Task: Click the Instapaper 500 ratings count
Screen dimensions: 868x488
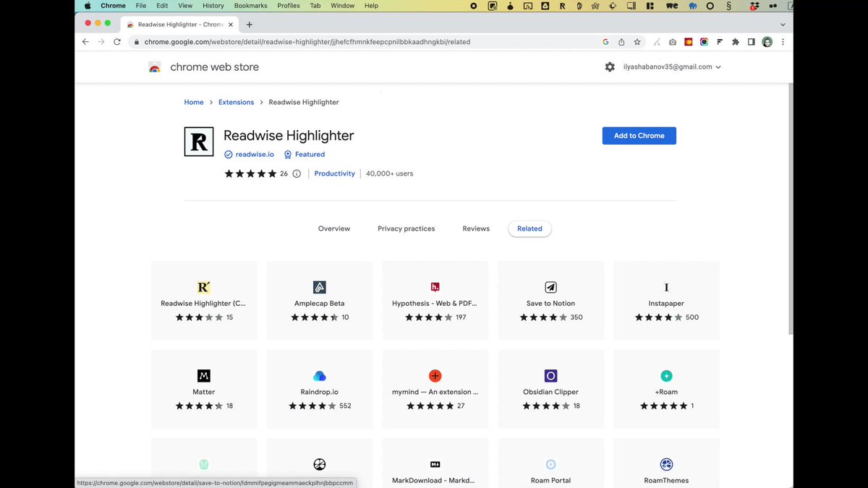Action: click(x=692, y=317)
